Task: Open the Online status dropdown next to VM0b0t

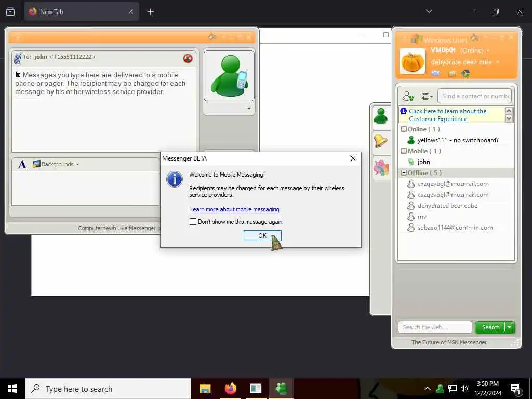Action: click(x=488, y=51)
